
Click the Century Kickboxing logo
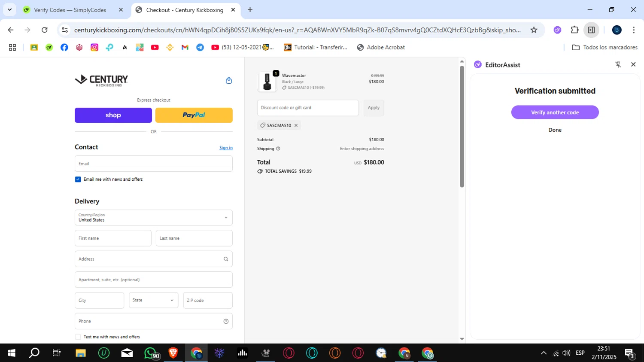101,80
